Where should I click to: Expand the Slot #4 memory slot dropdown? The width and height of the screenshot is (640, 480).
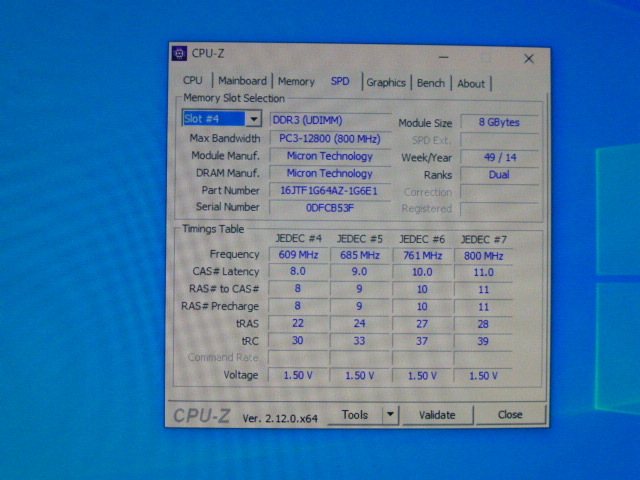coord(253,119)
